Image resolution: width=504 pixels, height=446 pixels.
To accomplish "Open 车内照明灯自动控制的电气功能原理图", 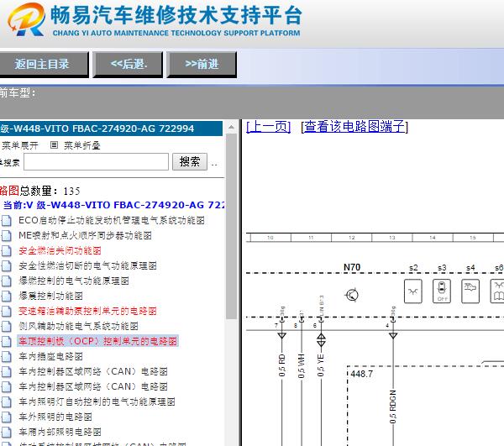I will coord(97,401).
